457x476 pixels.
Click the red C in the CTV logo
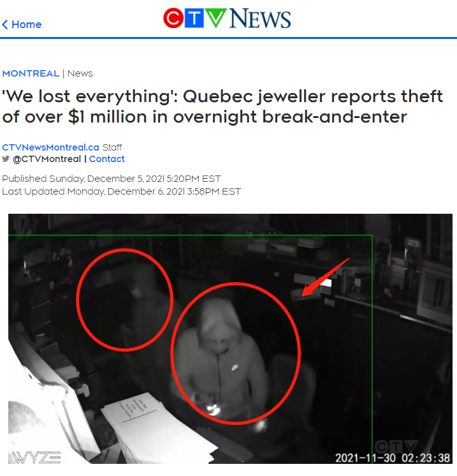click(x=173, y=19)
